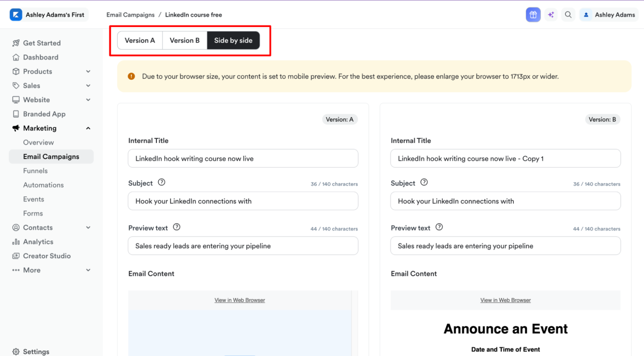Collapse the Marketing menu chevron
This screenshot has width=644, height=356.
click(x=88, y=128)
